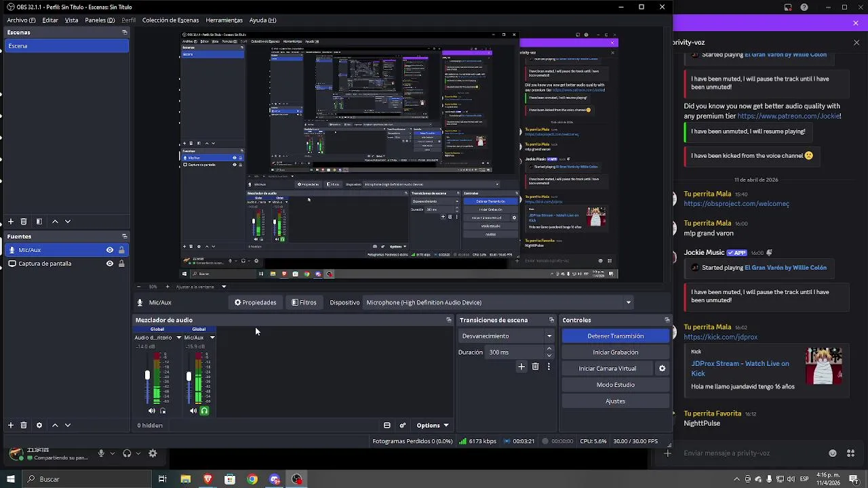Screen dimensions: 868x488
Task: Hide the Mic/Aux source with its eye icon
Action: tap(110, 250)
